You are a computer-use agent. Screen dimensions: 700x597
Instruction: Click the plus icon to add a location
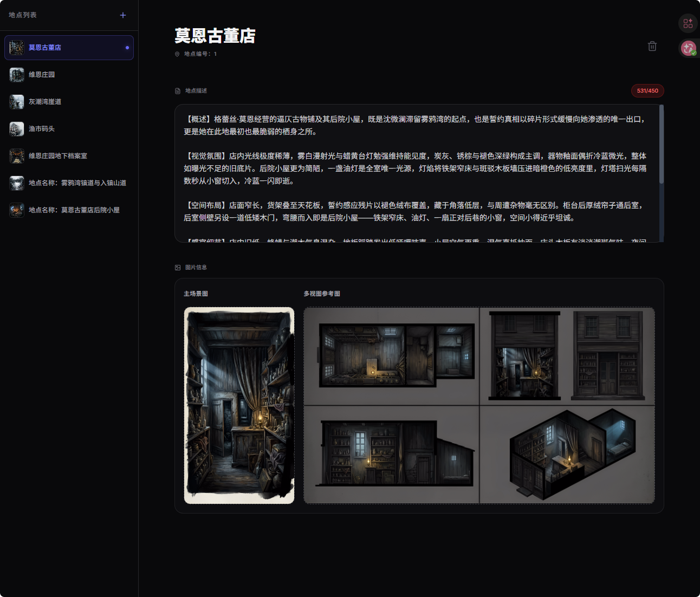(123, 15)
